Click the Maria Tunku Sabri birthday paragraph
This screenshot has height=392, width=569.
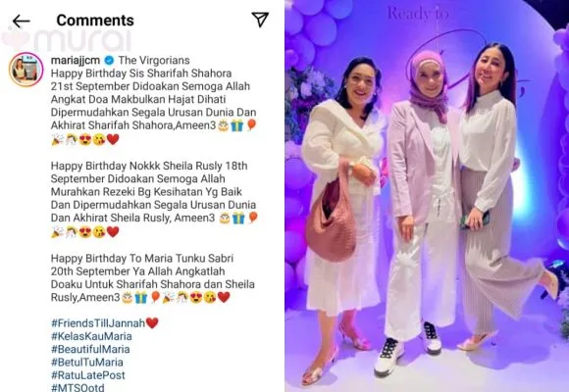(153, 277)
